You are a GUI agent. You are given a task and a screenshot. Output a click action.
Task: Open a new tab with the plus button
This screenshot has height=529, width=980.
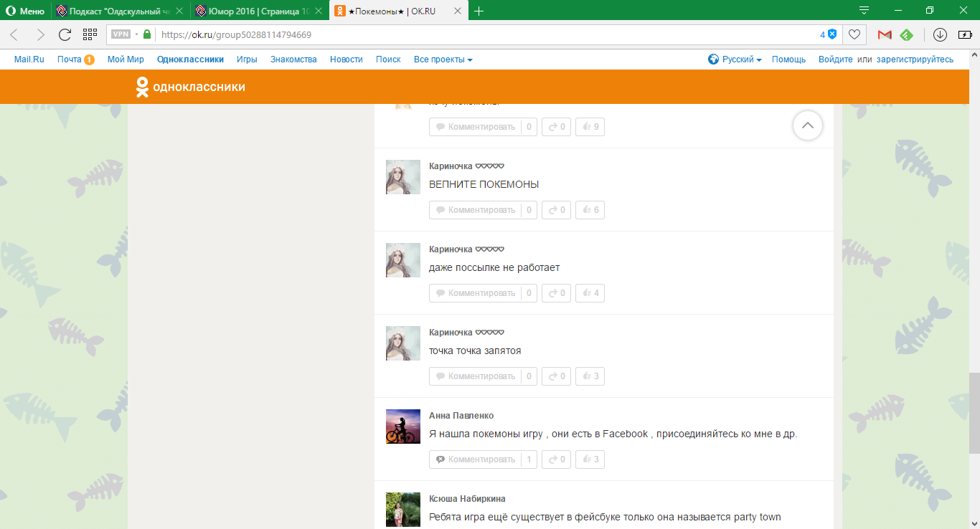[x=479, y=11]
